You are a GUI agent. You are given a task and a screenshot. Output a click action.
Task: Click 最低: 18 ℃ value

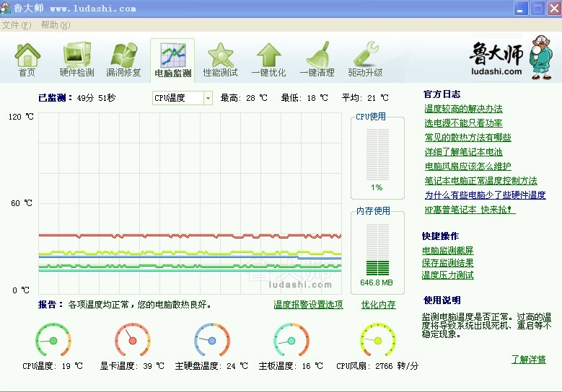coord(304,98)
